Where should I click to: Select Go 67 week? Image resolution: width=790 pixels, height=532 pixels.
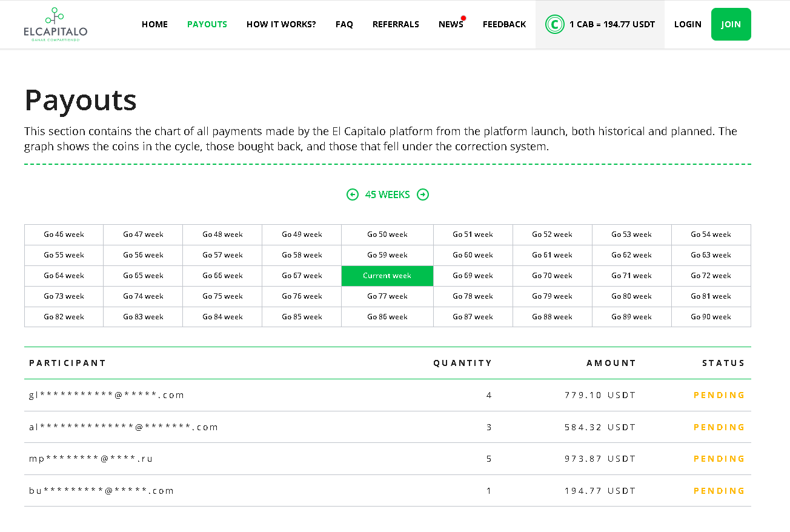tap(302, 276)
